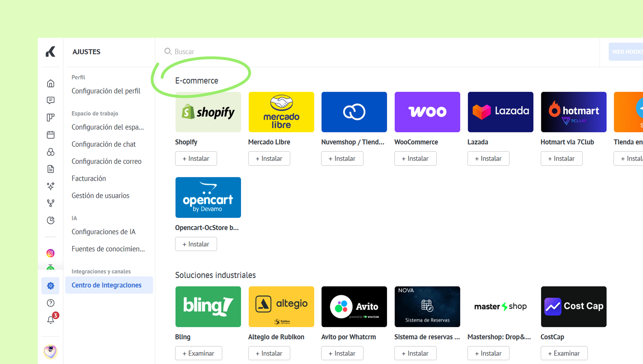This screenshot has width=643, height=364.
Task: Install the Mastershop integration
Action: click(488, 353)
